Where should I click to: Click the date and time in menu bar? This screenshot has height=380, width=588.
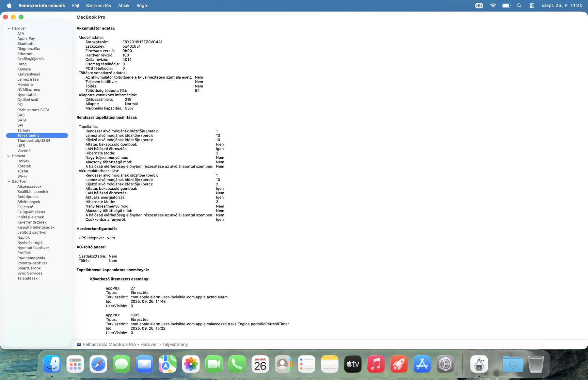tap(562, 6)
